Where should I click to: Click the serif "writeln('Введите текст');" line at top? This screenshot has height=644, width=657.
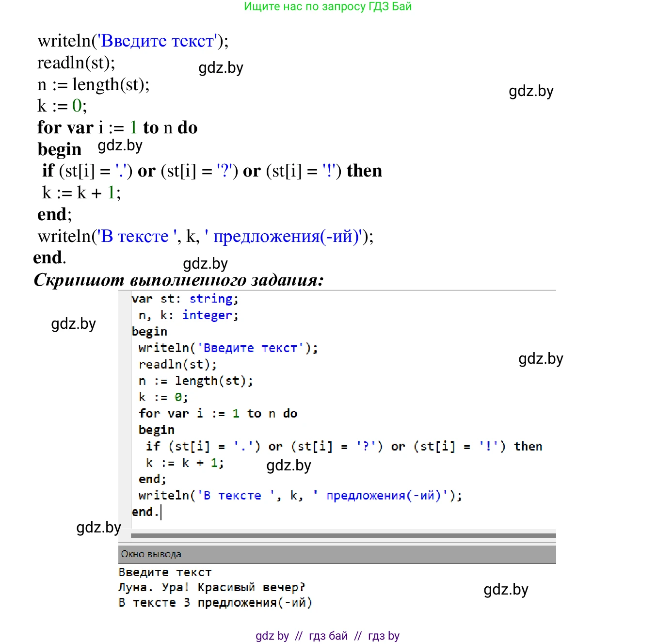133,41
